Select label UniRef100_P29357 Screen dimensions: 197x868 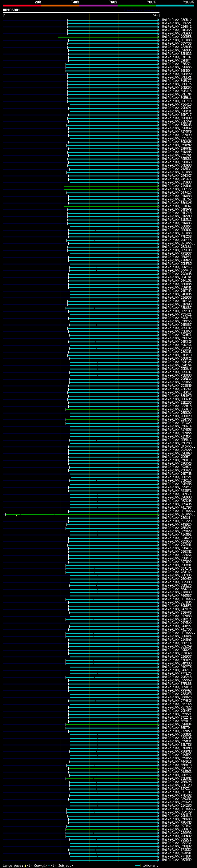pyautogui.click(x=176, y=799)
